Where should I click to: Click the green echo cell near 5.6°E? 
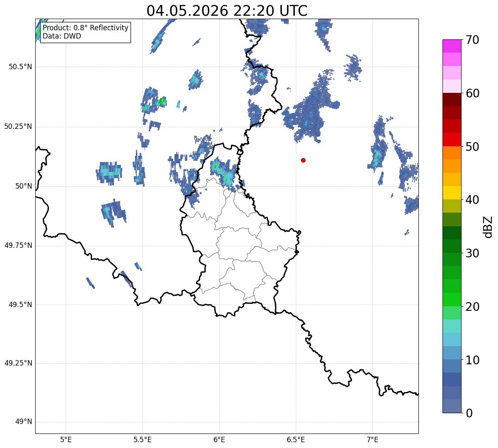(162, 101)
